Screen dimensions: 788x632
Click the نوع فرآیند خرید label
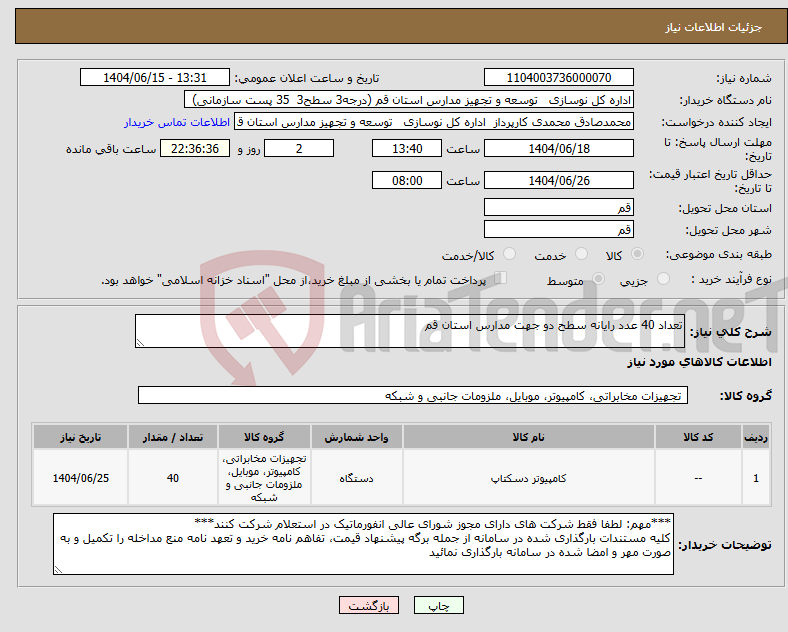(732, 279)
